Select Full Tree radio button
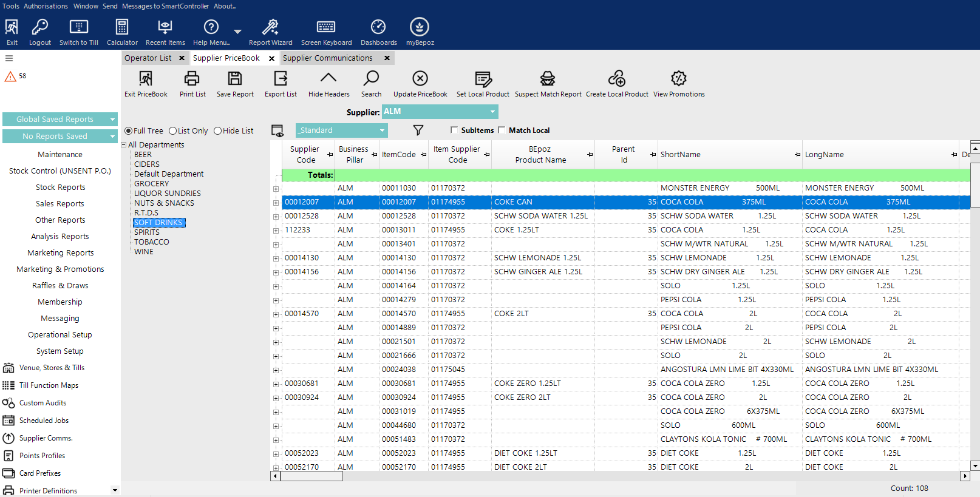This screenshot has width=980, height=497. tap(128, 131)
